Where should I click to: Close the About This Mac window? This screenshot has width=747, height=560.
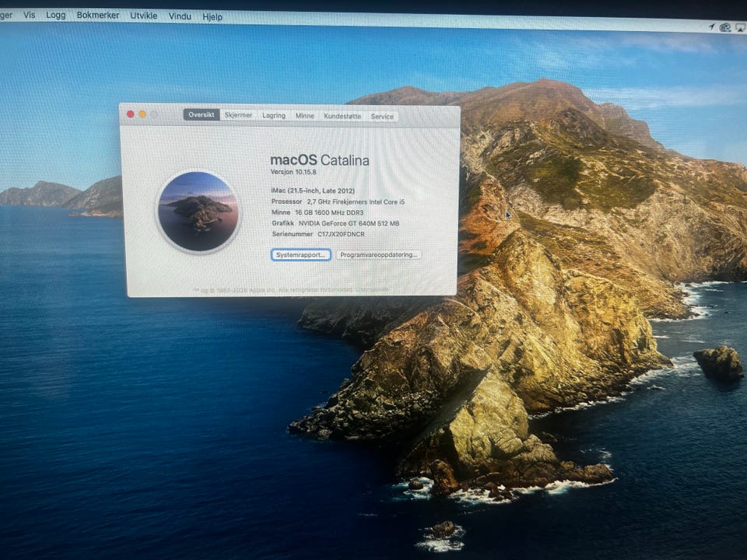(131, 114)
